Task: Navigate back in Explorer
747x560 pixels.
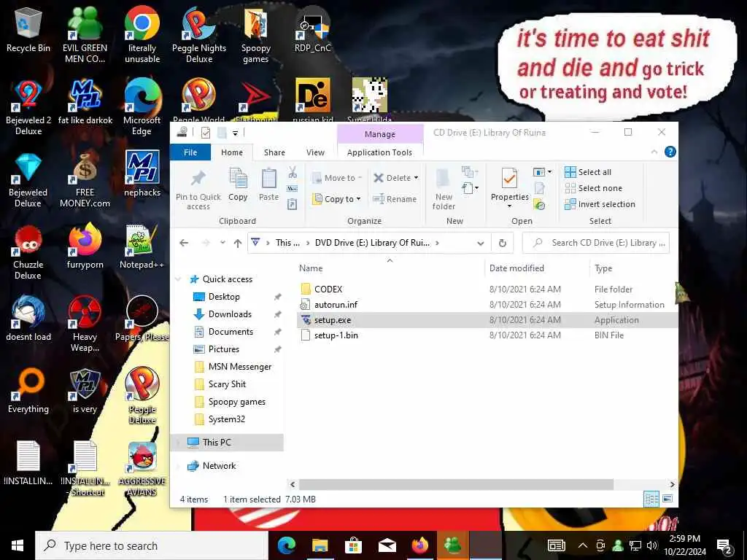Action: [x=184, y=243]
